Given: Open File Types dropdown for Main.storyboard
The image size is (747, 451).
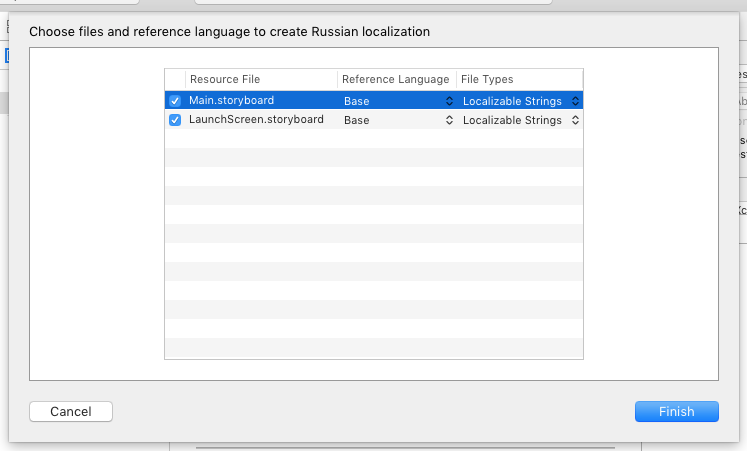Looking at the screenshot, I should 520,101.
